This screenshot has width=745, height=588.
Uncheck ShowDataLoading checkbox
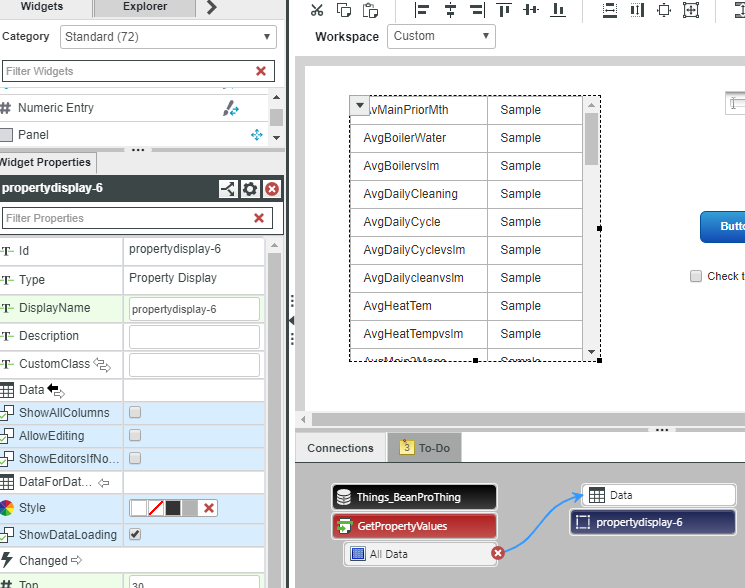point(135,534)
